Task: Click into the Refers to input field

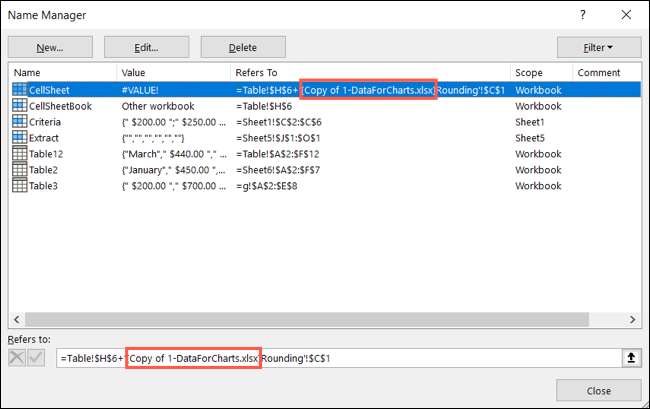Action: click(x=339, y=358)
